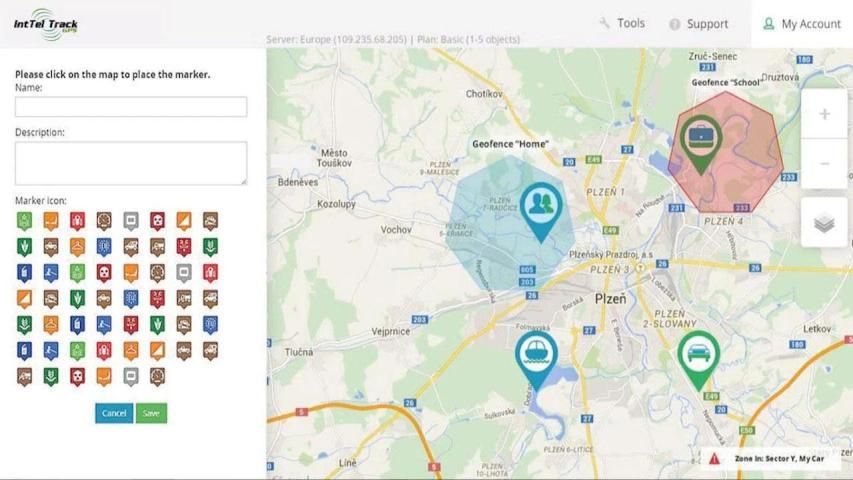853x480 pixels.
Task: Open the Support menu
Action: (x=698, y=24)
